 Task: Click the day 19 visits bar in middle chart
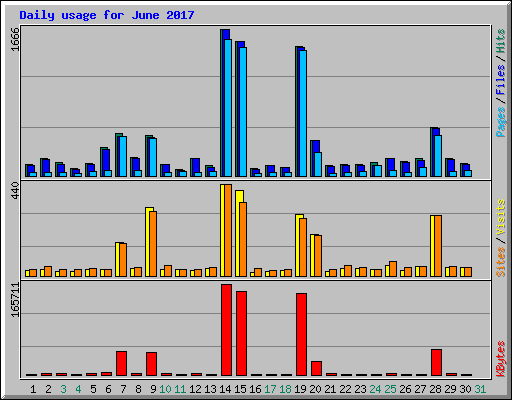(298, 245)
